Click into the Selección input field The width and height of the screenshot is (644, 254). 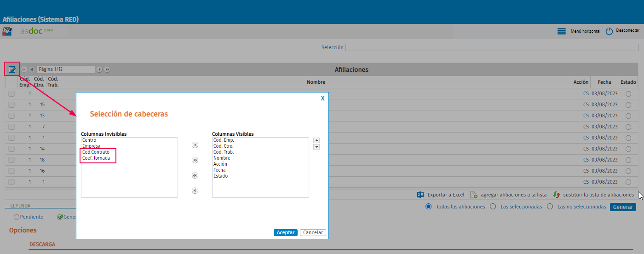pos(492,47)
